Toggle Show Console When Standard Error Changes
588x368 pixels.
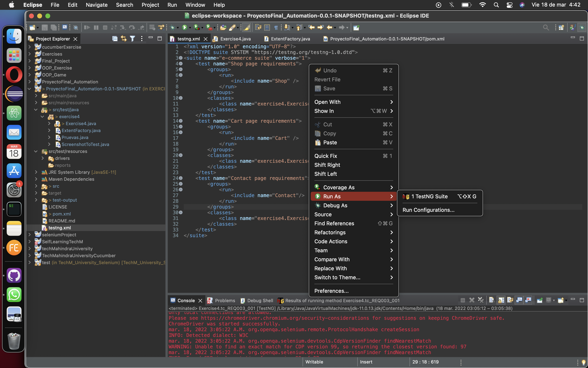[x=528, y=300]
